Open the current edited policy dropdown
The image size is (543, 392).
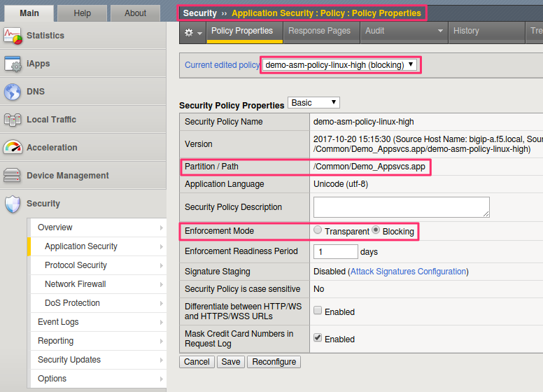click(339, 65)
